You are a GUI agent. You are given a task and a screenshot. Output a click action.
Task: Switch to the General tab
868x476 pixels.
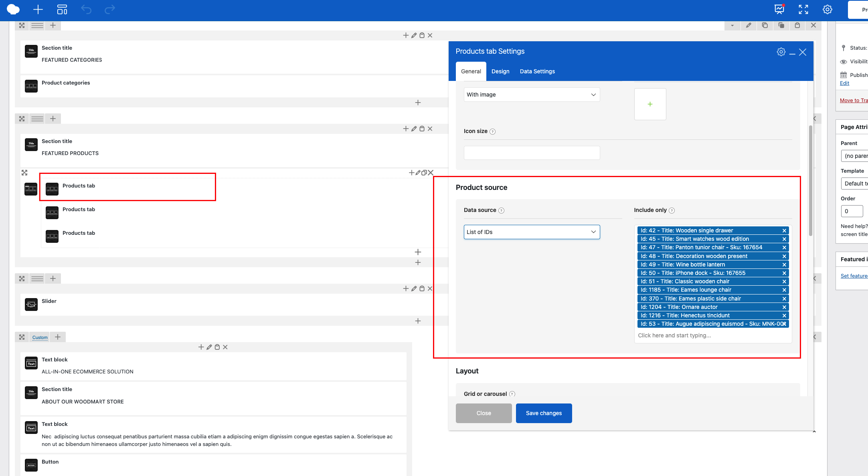point(471,71)
